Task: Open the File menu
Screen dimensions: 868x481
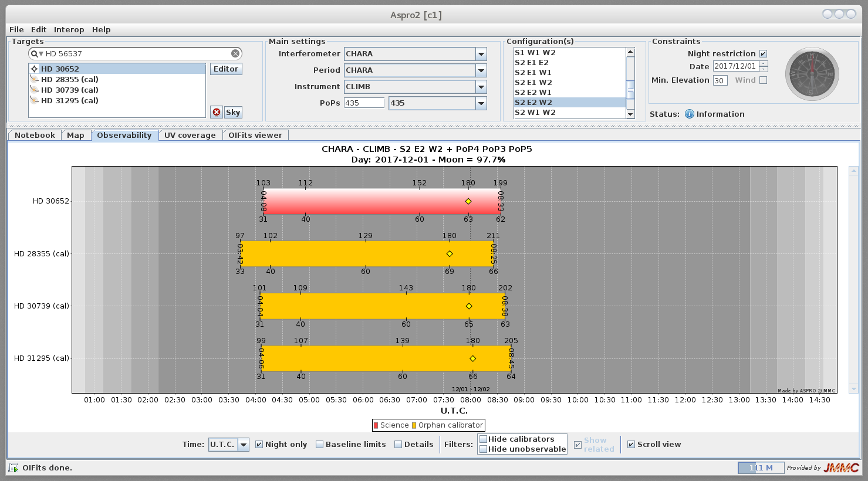Action: pyautogui.click(x=16, y=29)
